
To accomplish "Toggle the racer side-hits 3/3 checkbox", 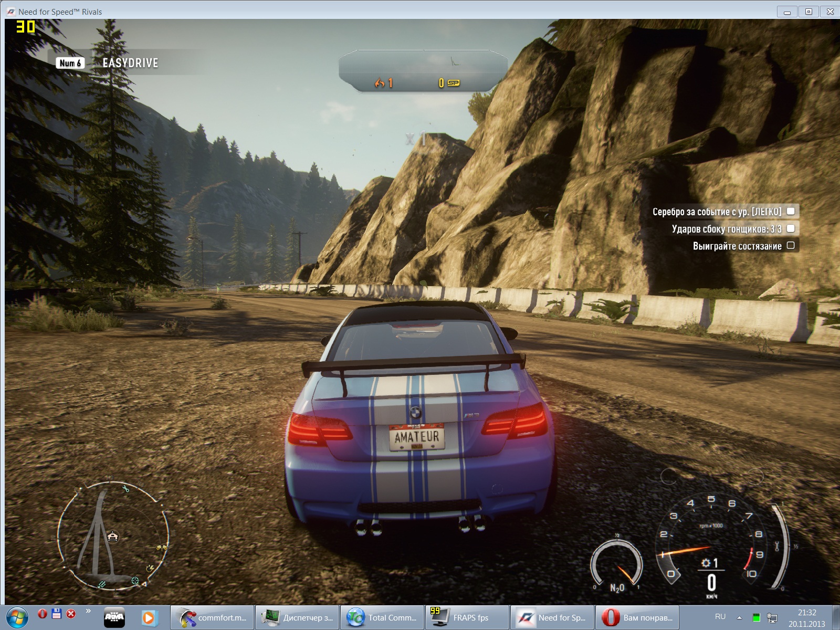I will coord(791,228).
